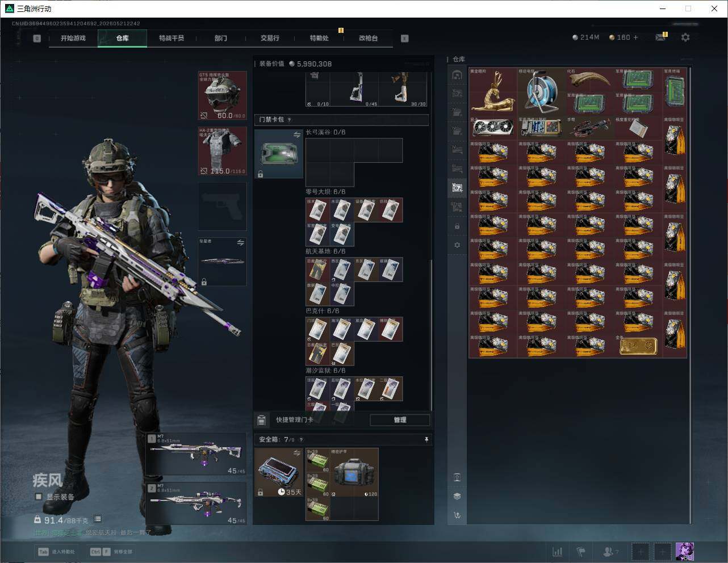The height and width of the screenshot is (563, 728).
Task: Click the 214M currency balance
Action: click(x=585, y=37)
